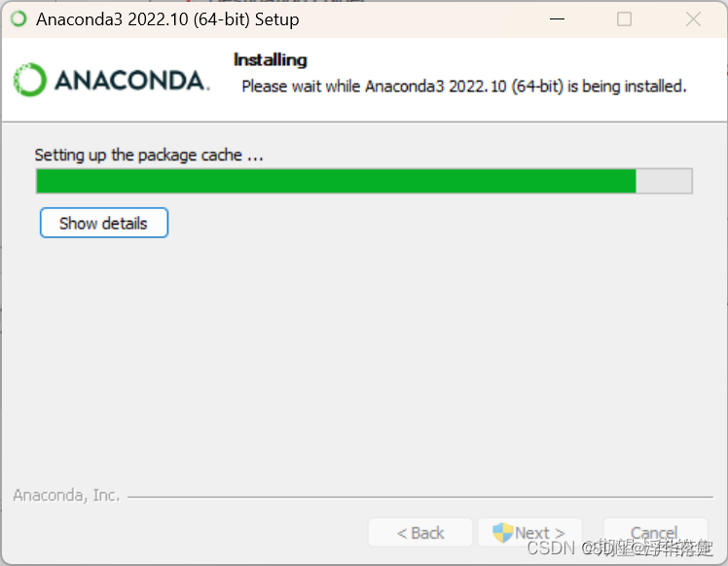The width and height of the screenshot is (728, 566).
Task: Show details of the installation
Action: 104,223
